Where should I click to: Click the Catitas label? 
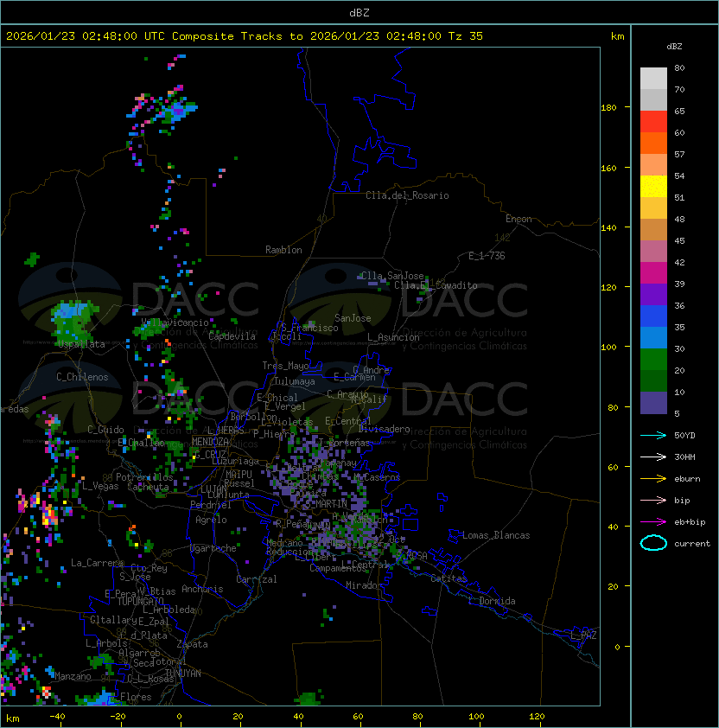449,578
